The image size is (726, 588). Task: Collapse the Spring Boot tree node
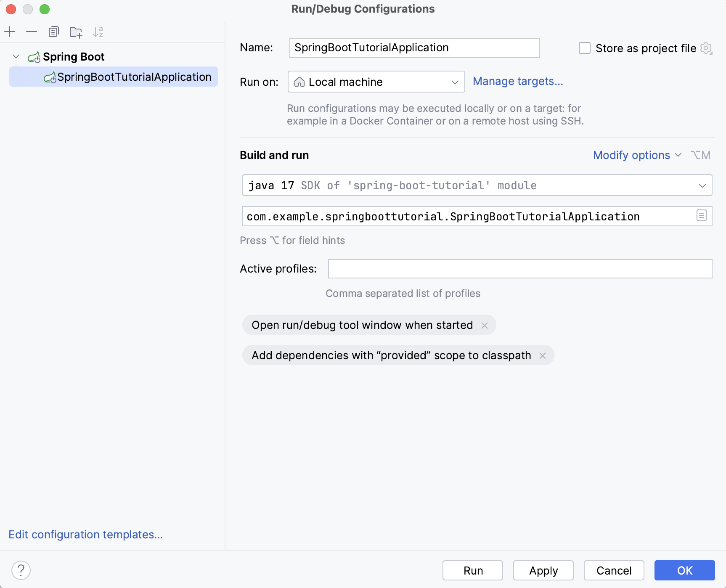coord(16,56)
